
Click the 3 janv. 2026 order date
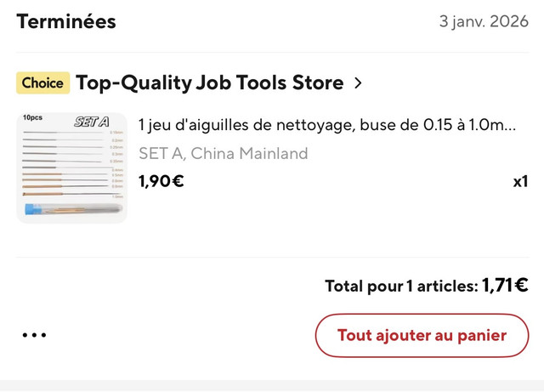coord(484,21)
